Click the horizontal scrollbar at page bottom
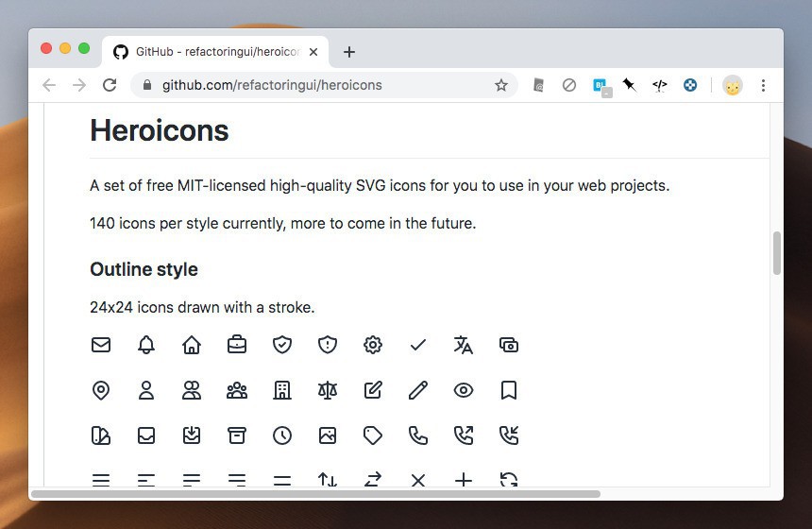 click(x=316, y=494)
